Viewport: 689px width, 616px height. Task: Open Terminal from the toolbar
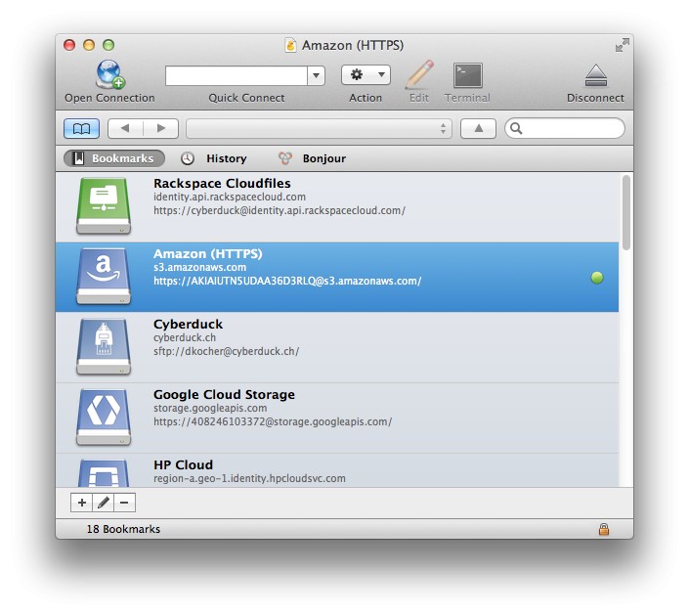point(467,75)
